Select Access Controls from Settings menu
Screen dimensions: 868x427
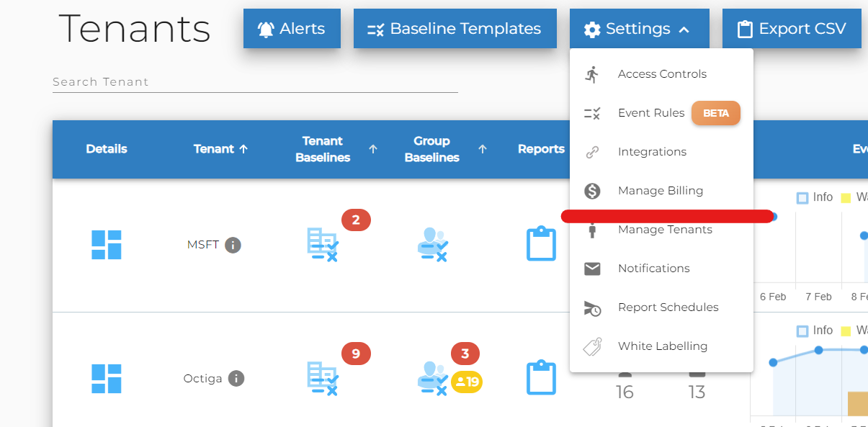(x=662, y=74)
